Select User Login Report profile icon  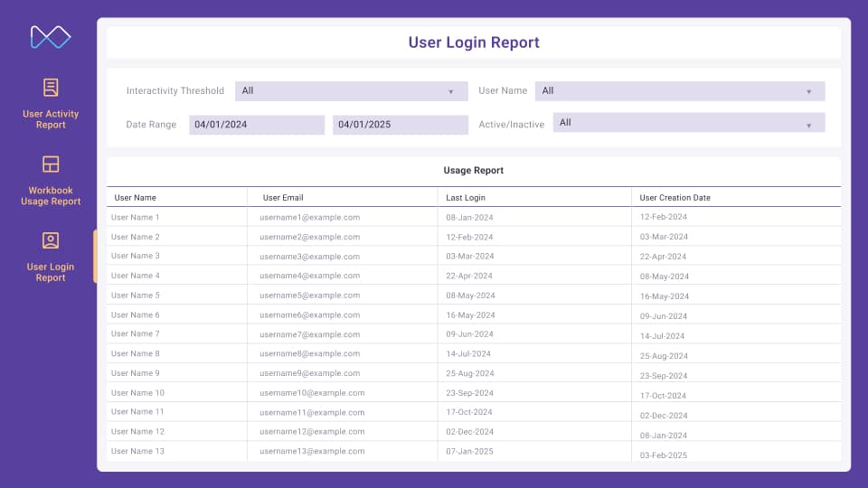51,240
